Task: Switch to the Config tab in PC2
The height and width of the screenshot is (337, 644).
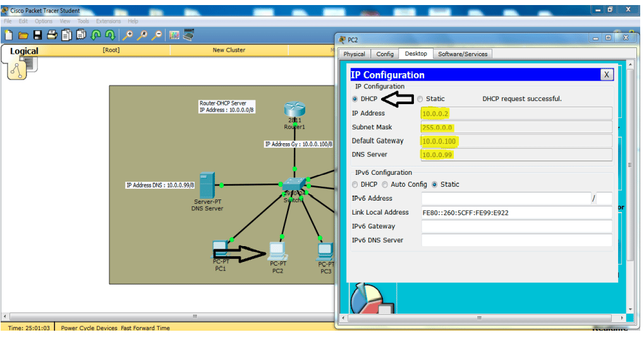Action: pyautogui.click(x=385, y=54)
